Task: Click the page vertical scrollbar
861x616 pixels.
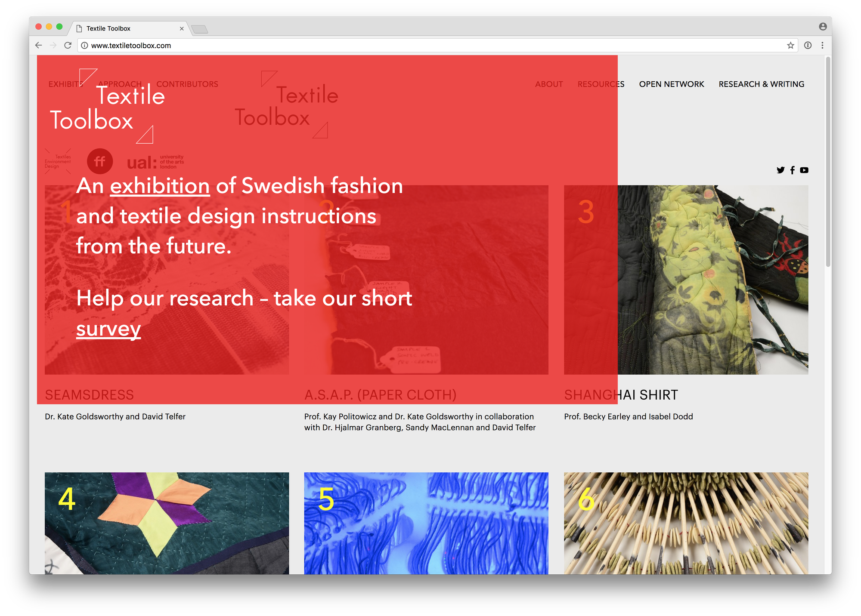Action: pyautogui.click(x=827, y=162)
